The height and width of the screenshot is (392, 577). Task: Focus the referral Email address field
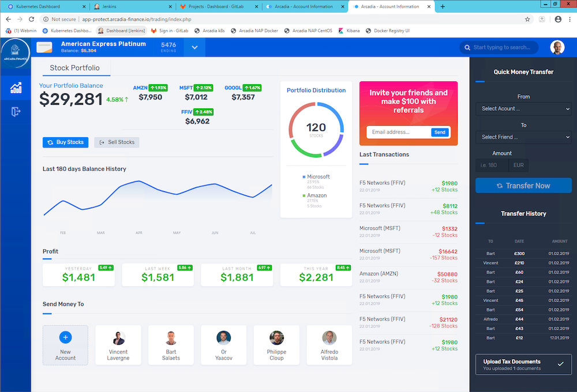[399, 132]
